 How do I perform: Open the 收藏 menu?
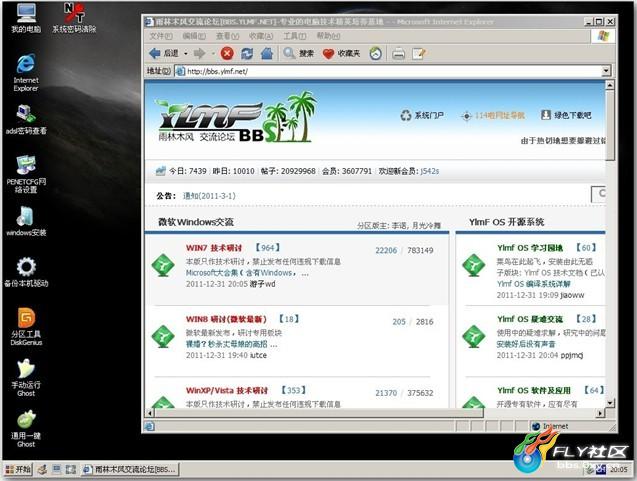click(261, 36)
